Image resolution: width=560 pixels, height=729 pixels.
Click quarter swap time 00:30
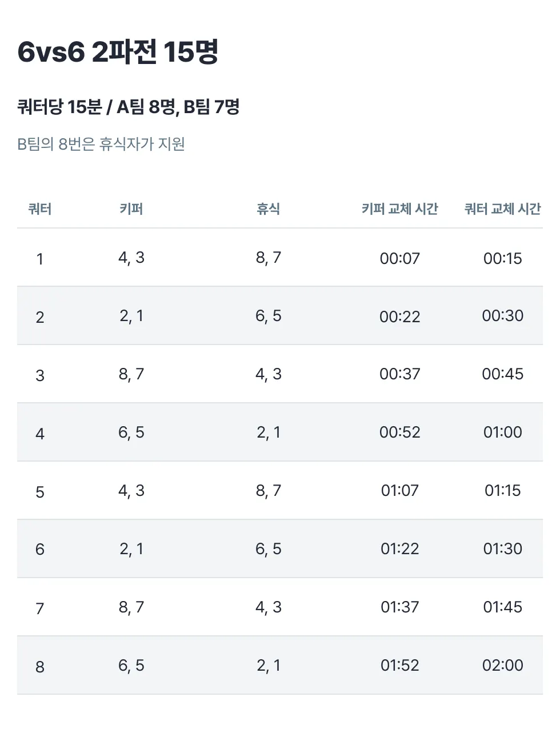pyautogui.click(x=503, y=316)
